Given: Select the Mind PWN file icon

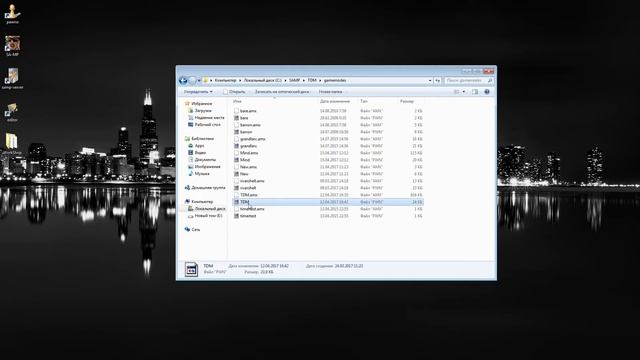Looking at the screenshot, I should coord(236,160).
